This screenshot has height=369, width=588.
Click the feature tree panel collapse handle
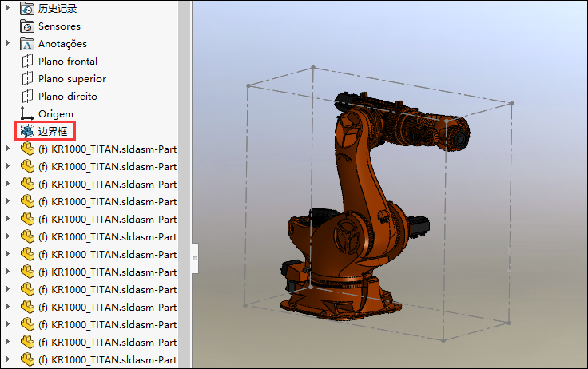point(195,259)
